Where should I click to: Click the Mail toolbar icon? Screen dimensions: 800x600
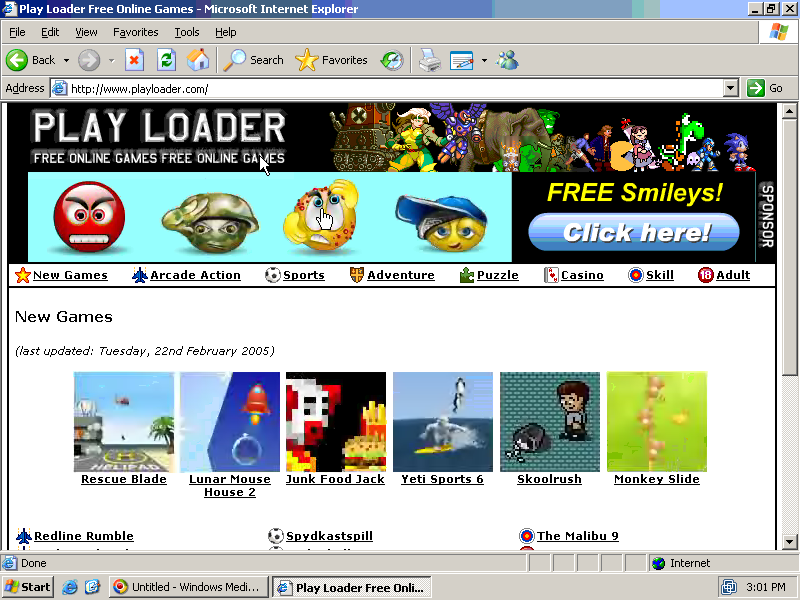462,60
